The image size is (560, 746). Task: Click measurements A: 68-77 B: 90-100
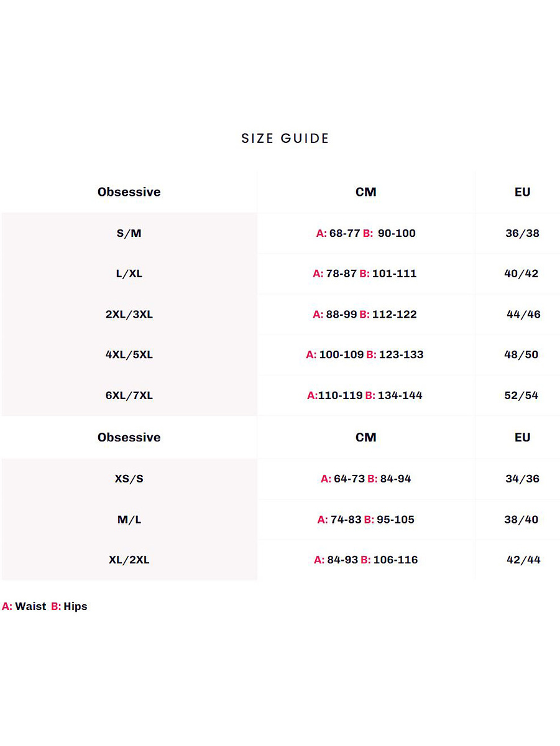pyautogui.click(x=366, y=234)
